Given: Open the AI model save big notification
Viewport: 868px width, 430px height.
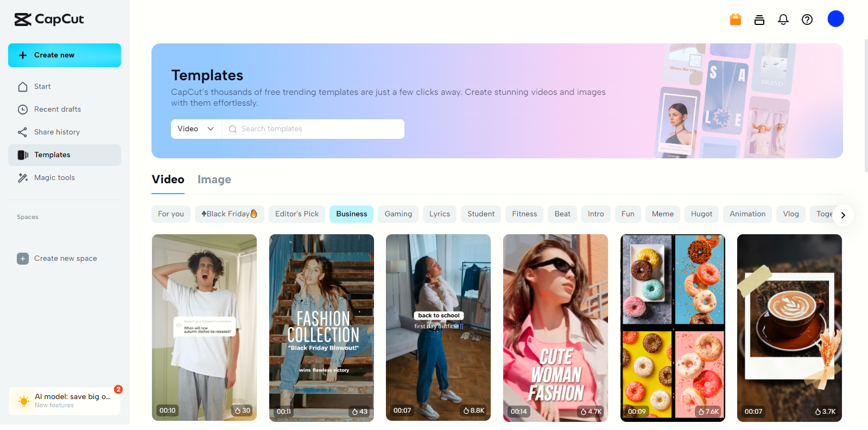Looking at the screenshot, I should click(x=65, y=401).
